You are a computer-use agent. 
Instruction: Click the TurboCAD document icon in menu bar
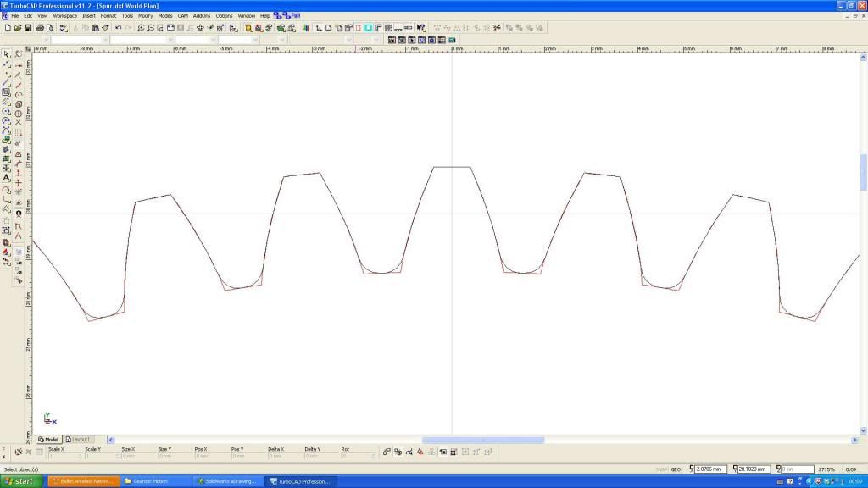[5, 16]
